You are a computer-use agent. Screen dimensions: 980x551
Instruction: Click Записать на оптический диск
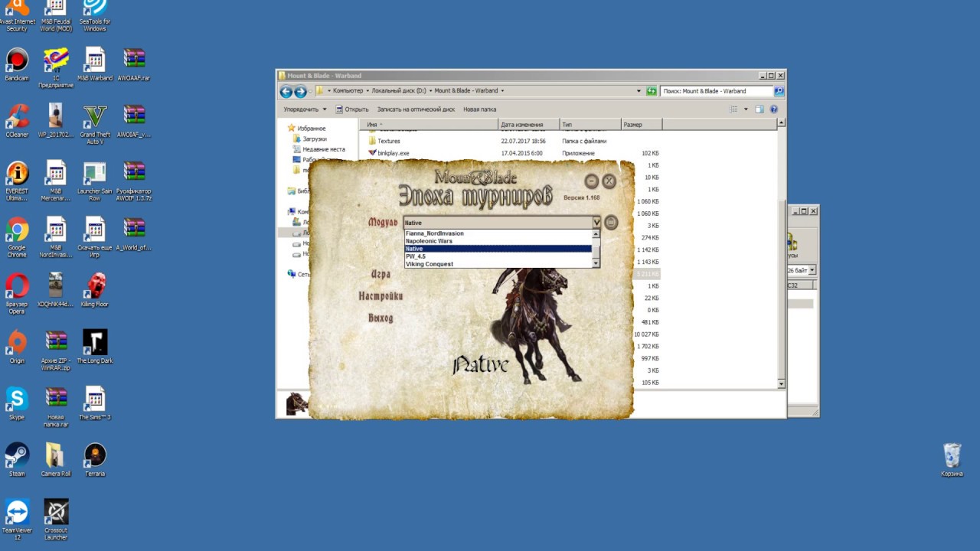point(416,109)
